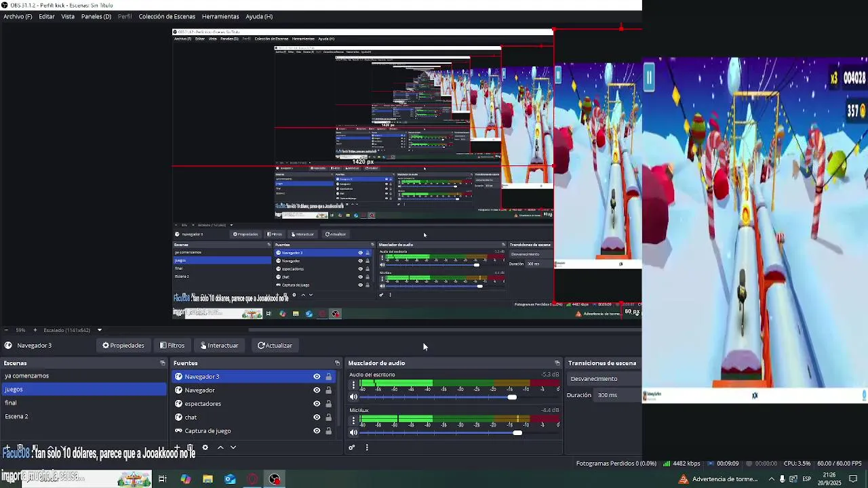The height and width of the screenshot is (488, 868).
Task: Open Filtros for the selected source
Action: [x=172, y=346]
